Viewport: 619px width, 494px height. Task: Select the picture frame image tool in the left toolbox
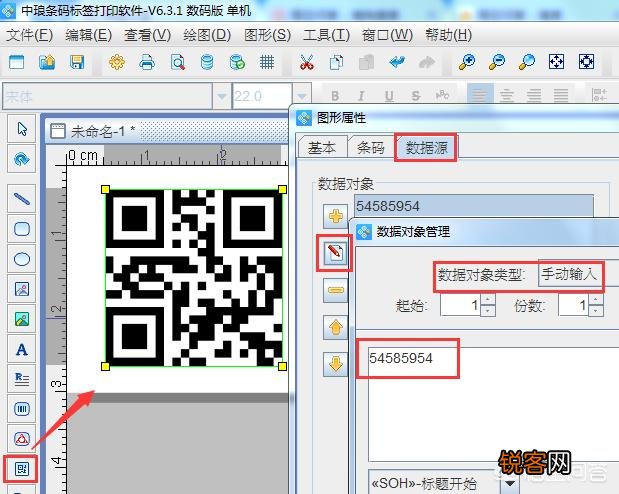(22, 289)
